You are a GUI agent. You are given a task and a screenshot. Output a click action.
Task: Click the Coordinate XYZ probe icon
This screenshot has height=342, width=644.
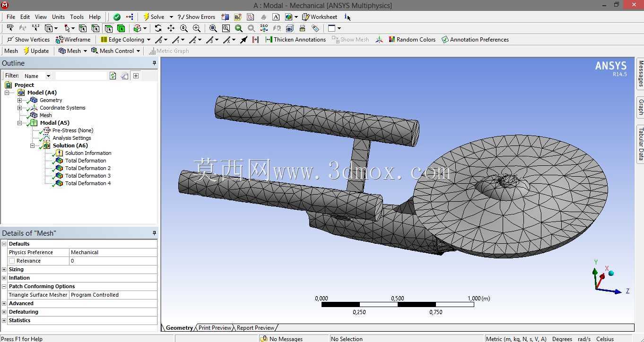click(35, 28)
